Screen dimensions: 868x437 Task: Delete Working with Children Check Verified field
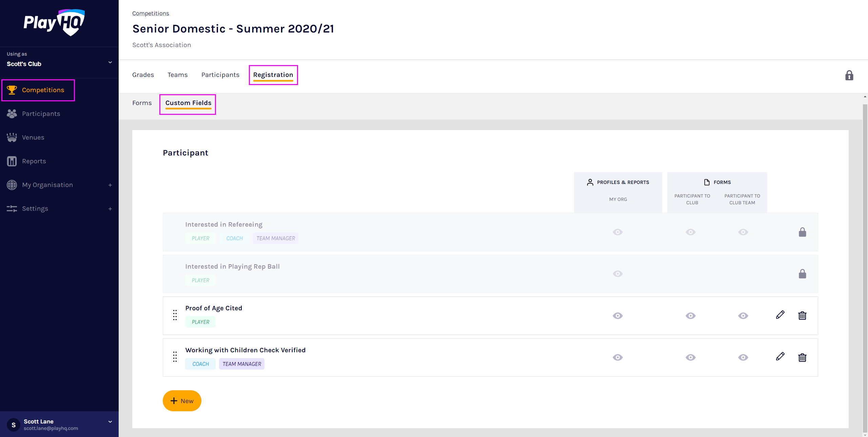(802, 357)
